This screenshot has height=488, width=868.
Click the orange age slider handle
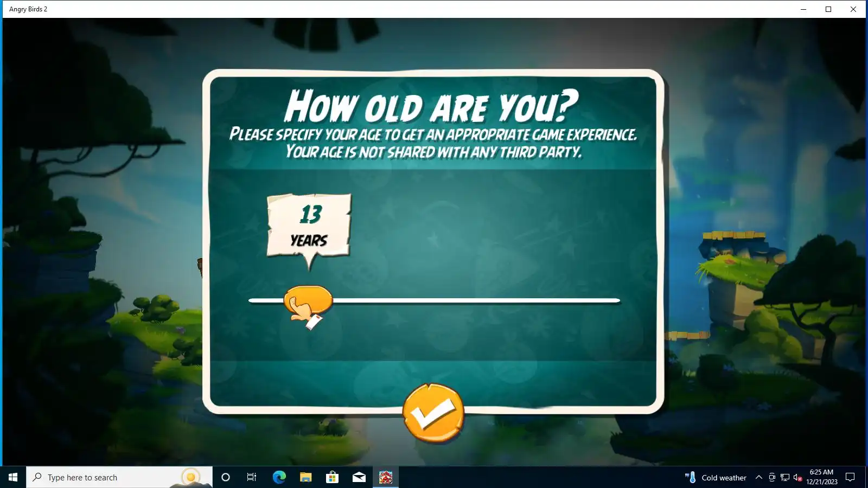coord(308,300)
